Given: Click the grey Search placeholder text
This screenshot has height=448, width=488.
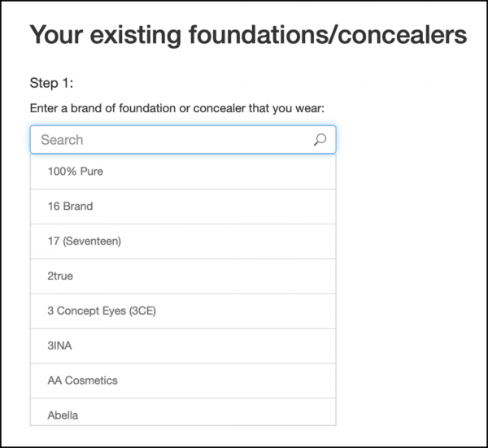Looking at the screenshot, I should point(62,140).
